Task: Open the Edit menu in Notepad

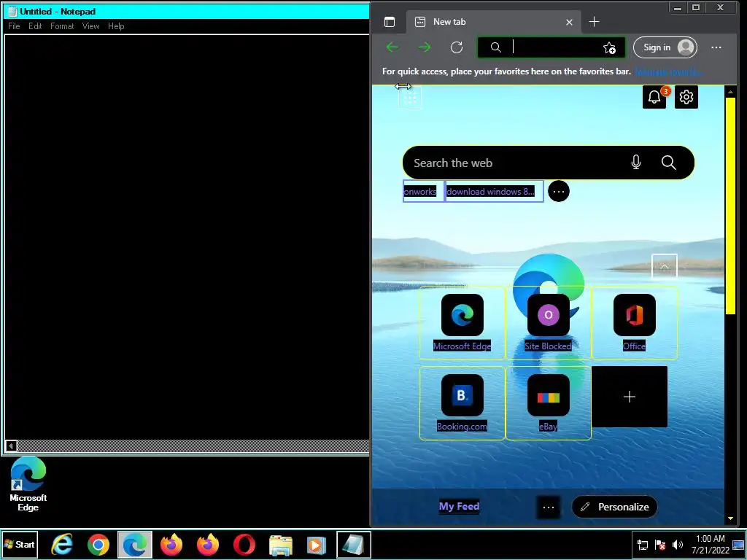Action: pyautogui.click(x=35, y=26)
